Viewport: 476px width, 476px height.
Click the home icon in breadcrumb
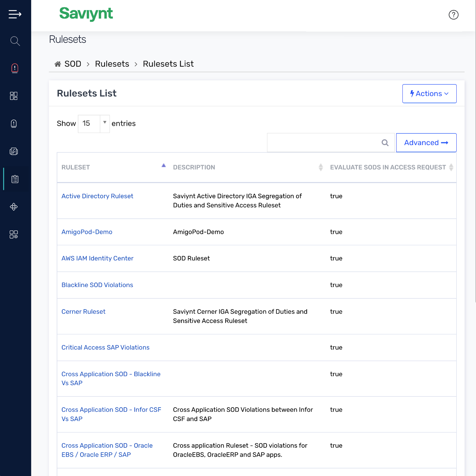[58, 64]
